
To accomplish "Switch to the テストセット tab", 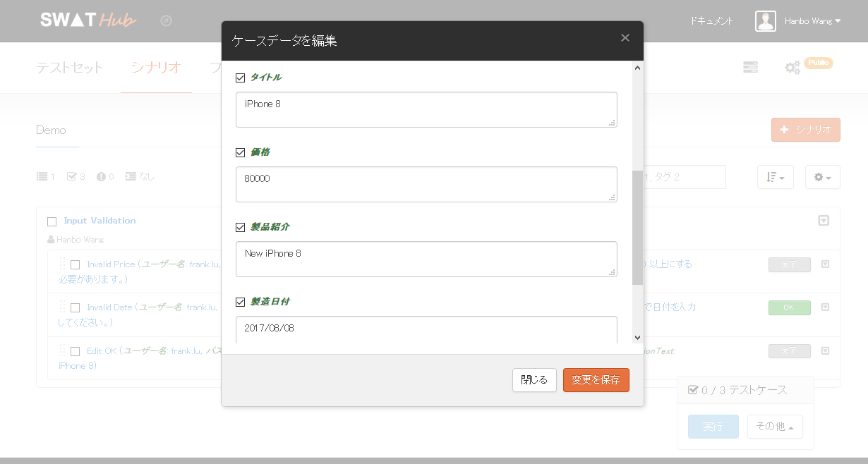I will click(x=69, y=68).
